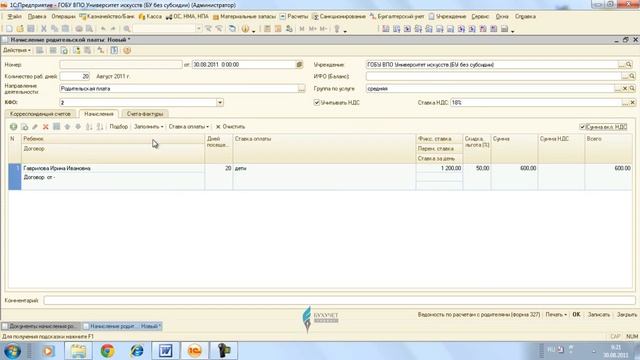The height and width of the screenshot is (360, 640).
Task: Open the Сервис menu
Action: tap(480, 17)
